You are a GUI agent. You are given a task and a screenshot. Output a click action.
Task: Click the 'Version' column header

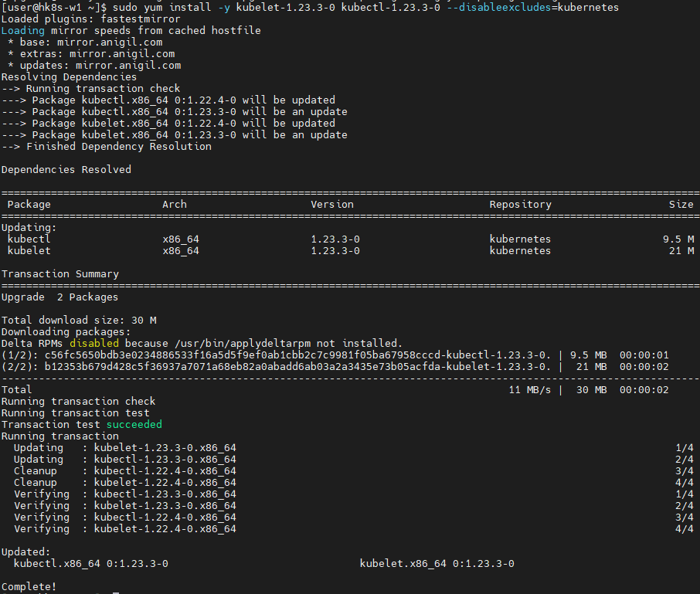click(332, 205)
